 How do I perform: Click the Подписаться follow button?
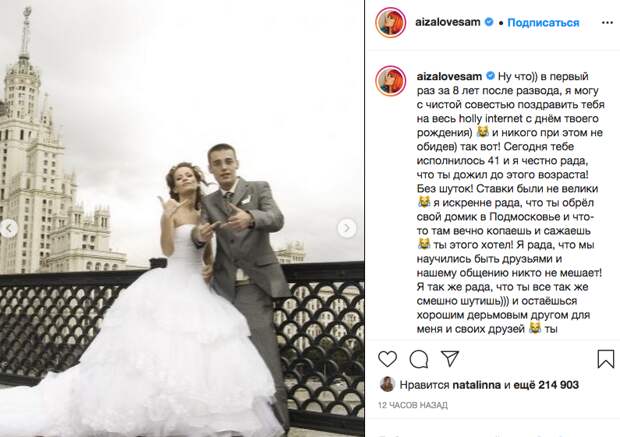tap(543, 23)
